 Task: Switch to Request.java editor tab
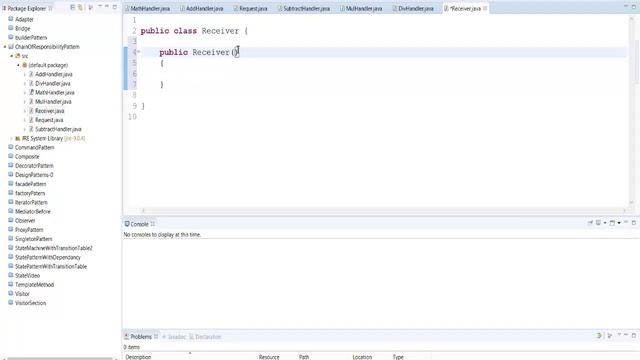(251, 8)
